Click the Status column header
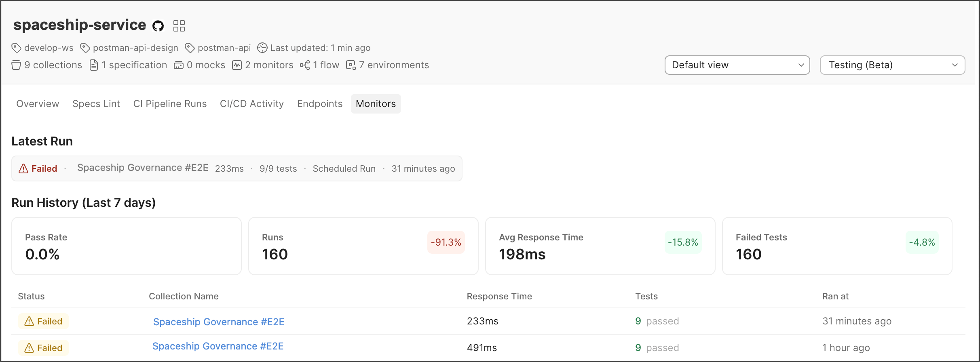This screenshot has width=980, height=362. click(31, 296)
